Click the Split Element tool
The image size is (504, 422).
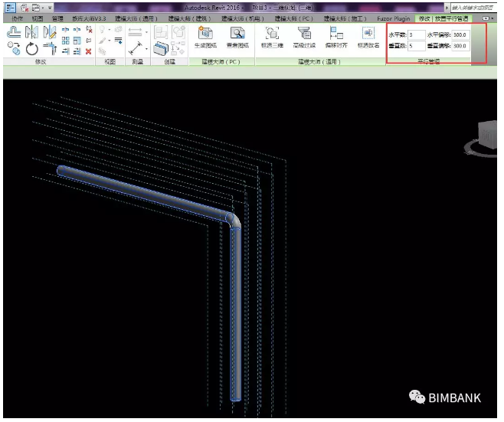tap(66, 30)
